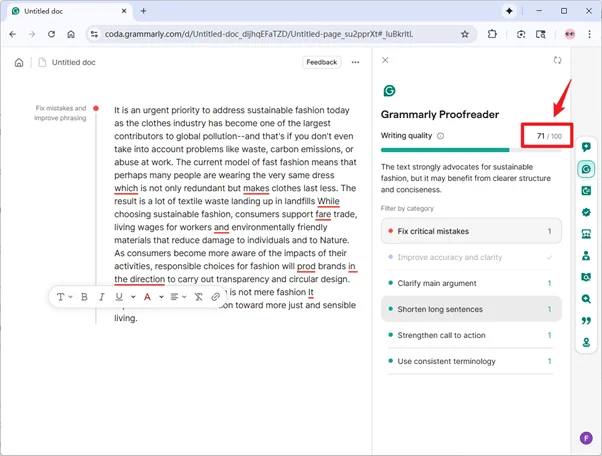Open the three-dot more options menu
This screenshot has height=456, width=602.
(x=355, y=62)
